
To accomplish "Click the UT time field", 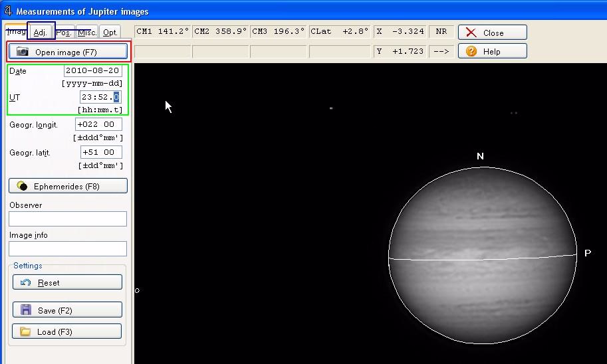I will 100,97.
